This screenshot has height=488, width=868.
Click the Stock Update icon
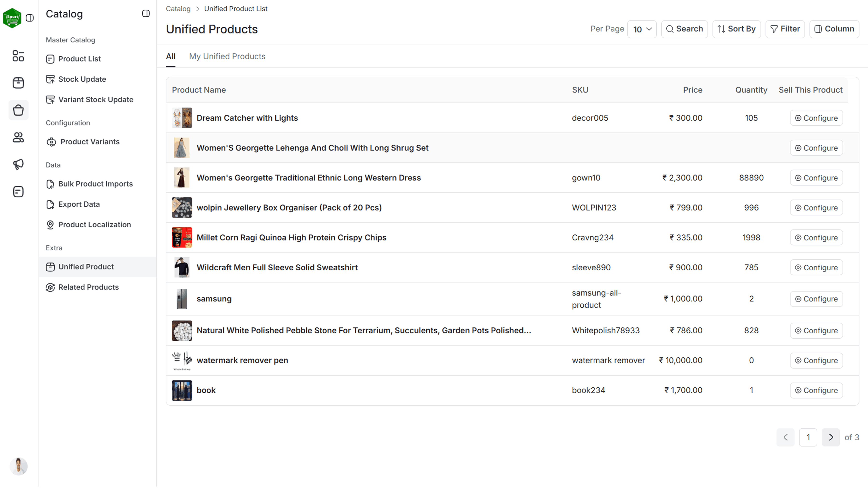[x=50, y=79]
